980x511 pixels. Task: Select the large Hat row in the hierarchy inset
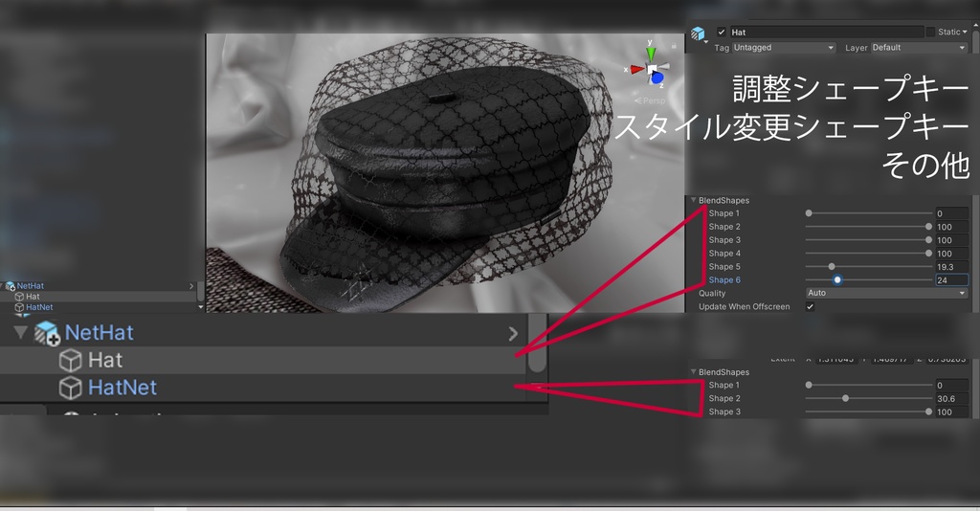pyautogui.click(x=262, y=361)
